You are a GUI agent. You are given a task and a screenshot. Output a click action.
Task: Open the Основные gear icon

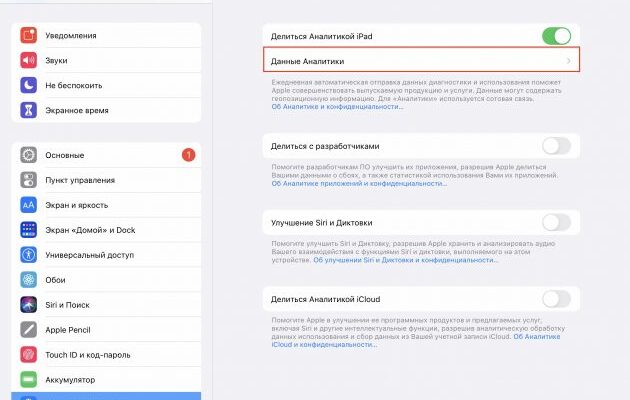coord(28,155)
